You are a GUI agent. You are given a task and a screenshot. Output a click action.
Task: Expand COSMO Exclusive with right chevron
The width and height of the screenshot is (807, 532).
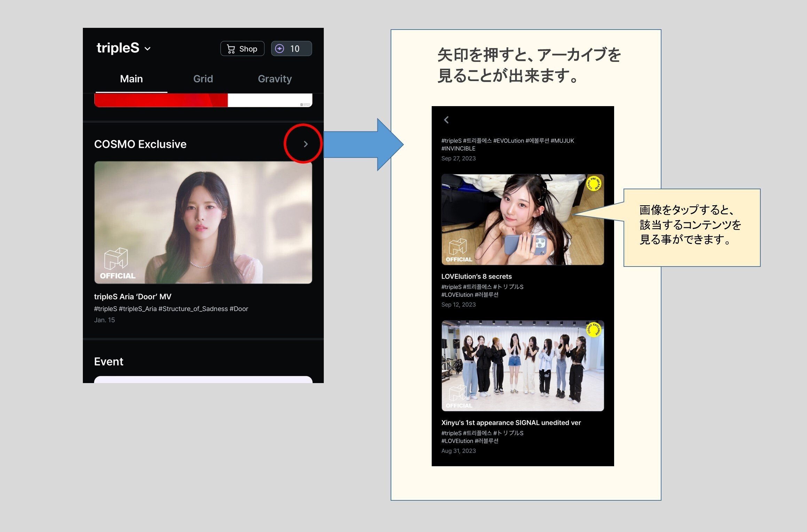[x=305, y=144]
